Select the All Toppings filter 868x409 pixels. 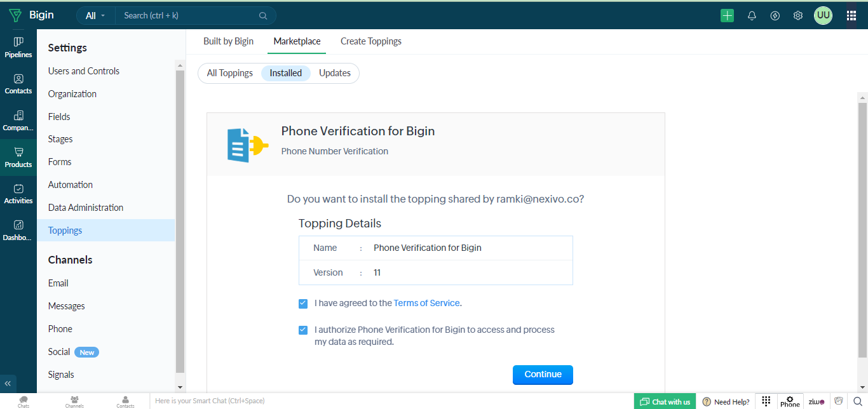[230, 73]
